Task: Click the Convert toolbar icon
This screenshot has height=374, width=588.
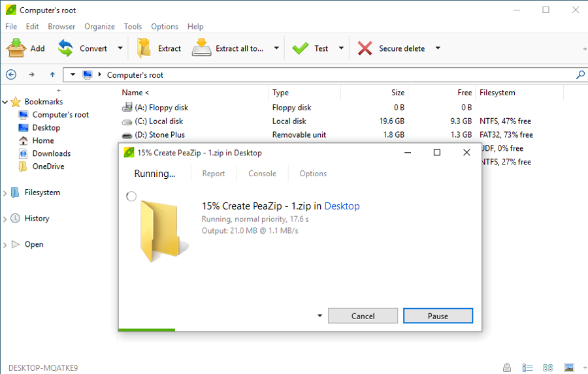Action: tap(65, 48)
